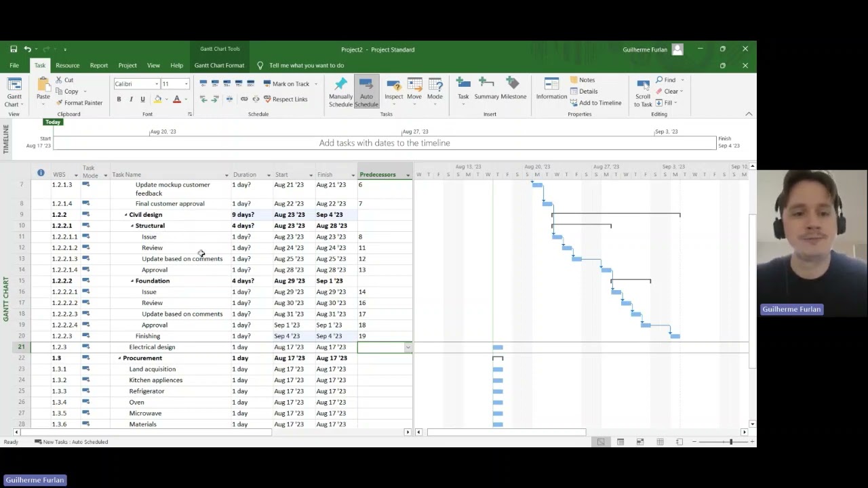Open the Gantt Chart view button
868x488 pixels.
14,93
